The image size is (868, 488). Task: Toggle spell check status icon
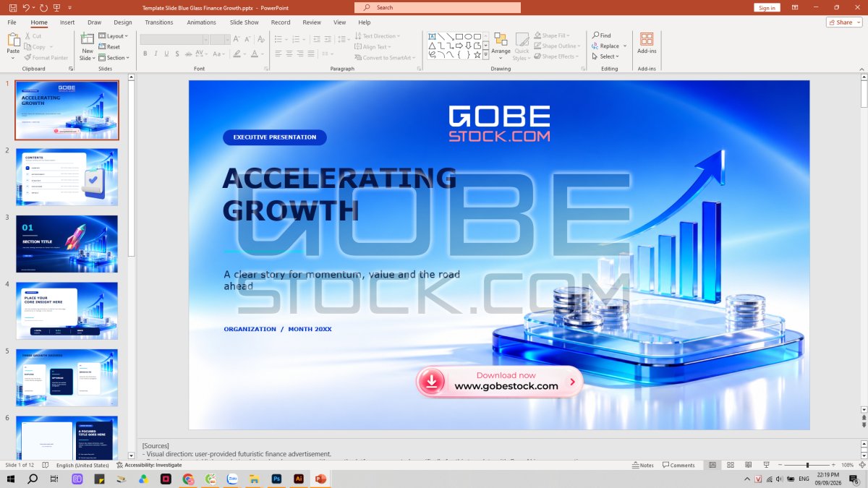[x=46, y=465]
